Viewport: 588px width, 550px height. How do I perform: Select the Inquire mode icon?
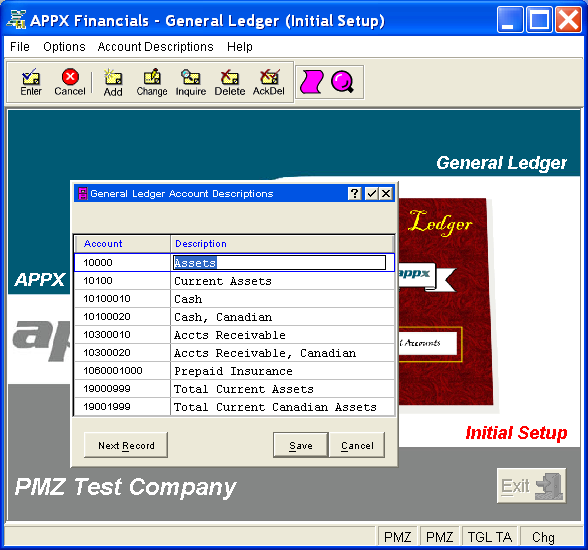(191, 82)
